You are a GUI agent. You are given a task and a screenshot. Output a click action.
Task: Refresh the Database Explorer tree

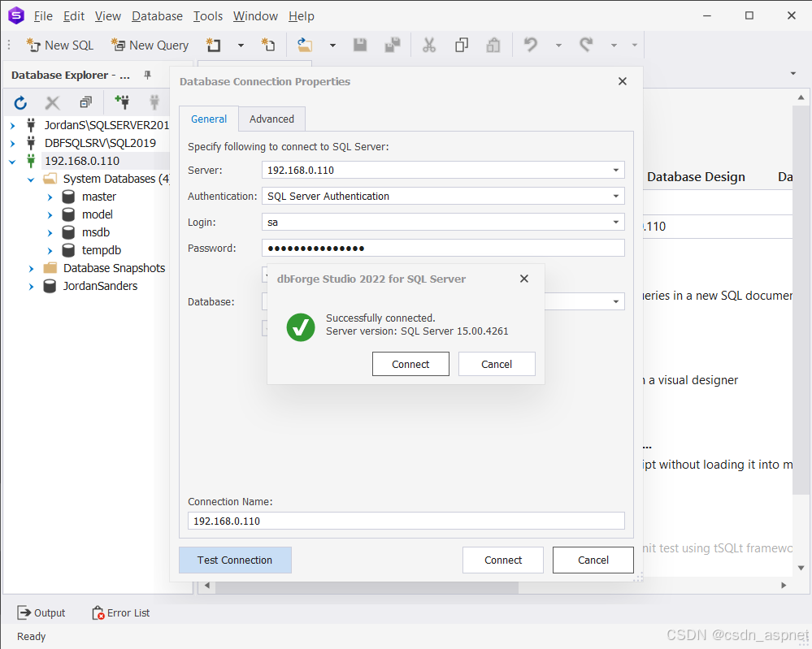click(20, 103)
